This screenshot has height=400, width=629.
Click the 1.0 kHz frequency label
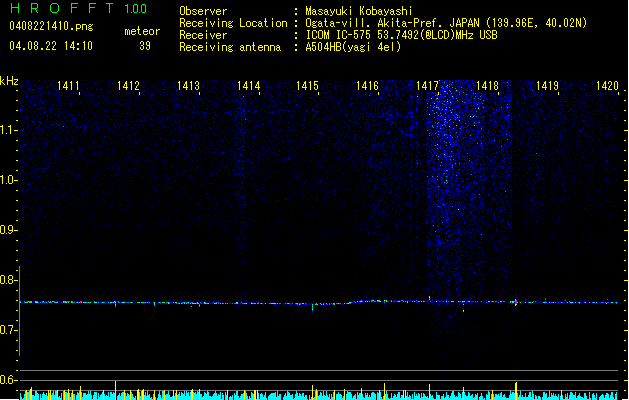click(8, 180)
